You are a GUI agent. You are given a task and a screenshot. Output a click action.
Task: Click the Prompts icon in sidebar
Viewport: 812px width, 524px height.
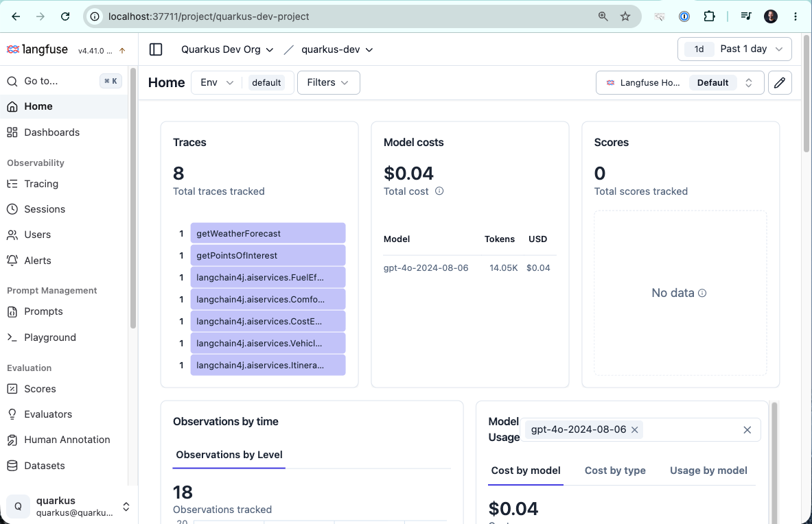[12, 312]
